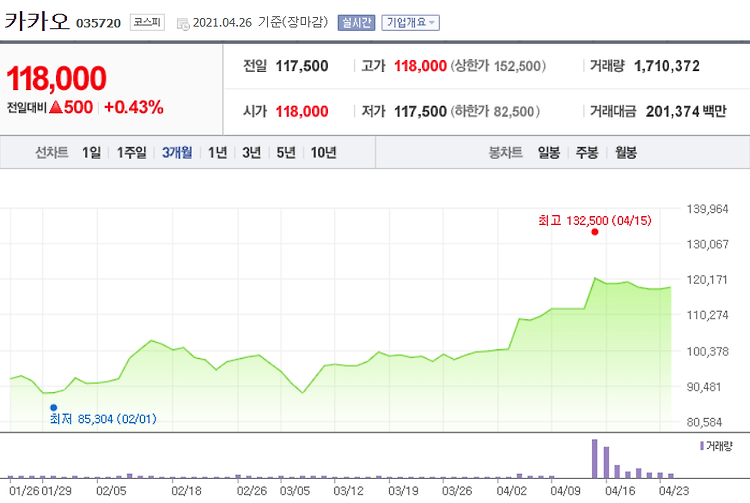The height and width of the screenshot is (503, 750).
Task: Click the 시가 118,000 value
Action: point(302,111)
